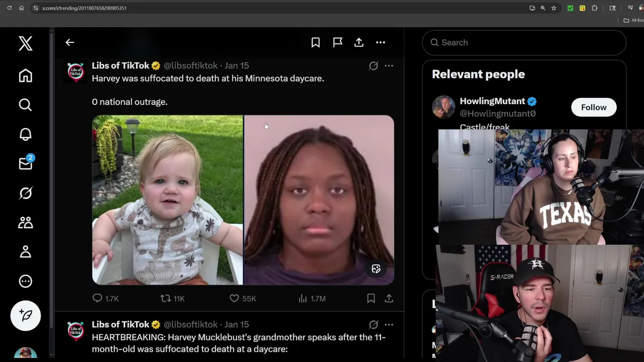The height and width of the screenshot is (362, 644).
Task: Share the first Libs of TikTok post
Action: tap(389, 299)
